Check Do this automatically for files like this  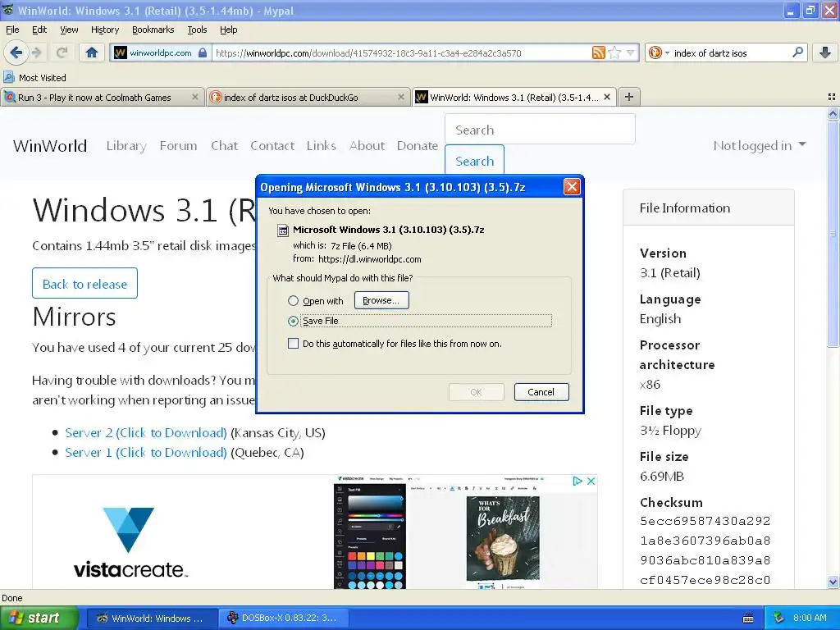click(293, 344)
